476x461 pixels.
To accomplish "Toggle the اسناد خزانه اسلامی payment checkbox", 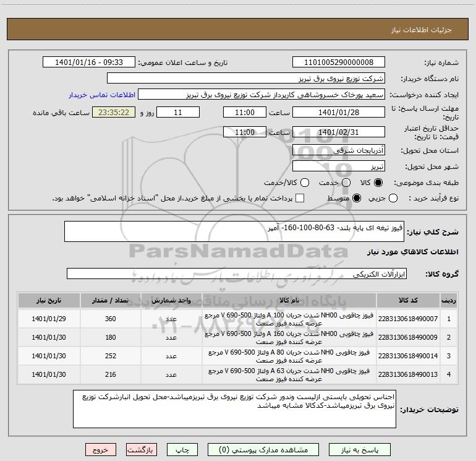I will (300, 198).
